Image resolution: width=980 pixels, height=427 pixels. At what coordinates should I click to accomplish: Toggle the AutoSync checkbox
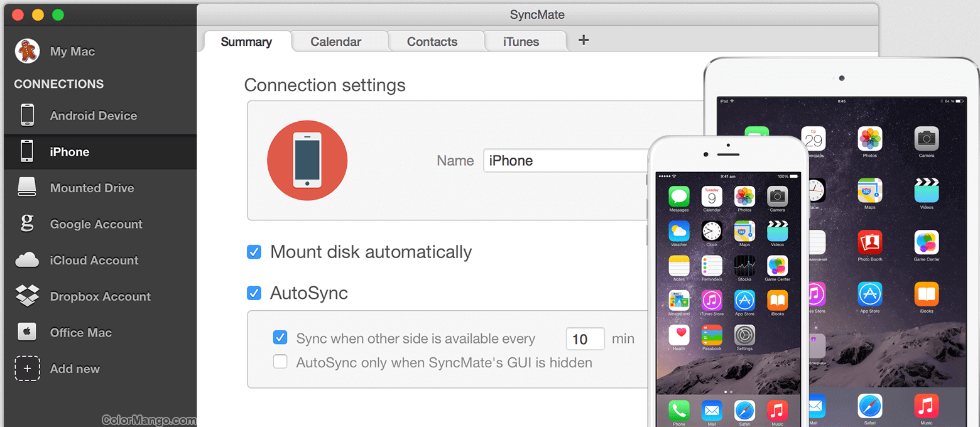(254, 293)
